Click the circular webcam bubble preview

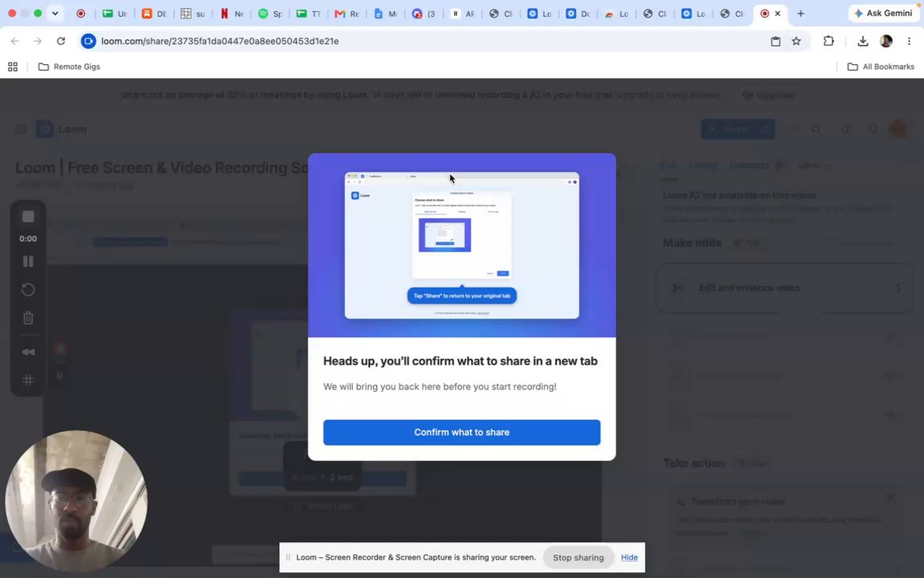tap(76, 501)
